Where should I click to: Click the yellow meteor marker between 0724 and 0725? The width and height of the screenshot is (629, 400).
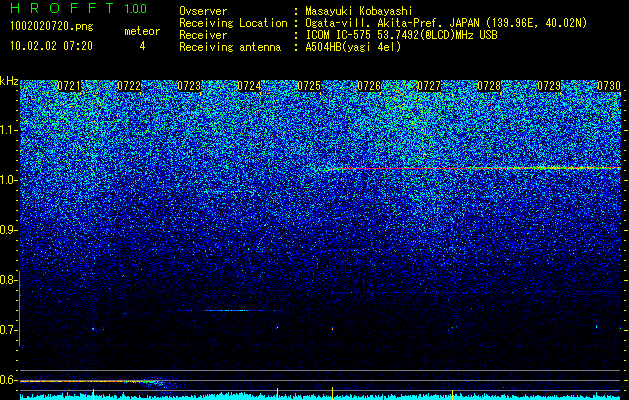point(277,394)
